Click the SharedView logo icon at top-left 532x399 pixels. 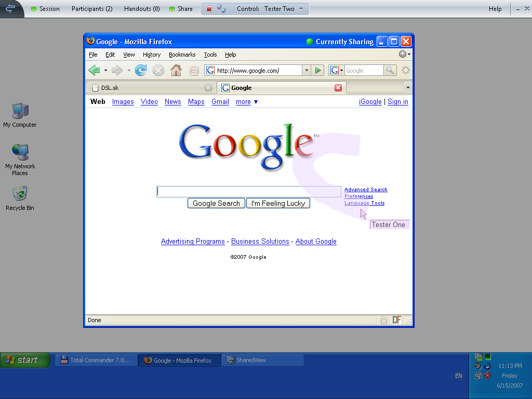pyautogui.click(x=10, y=8)
